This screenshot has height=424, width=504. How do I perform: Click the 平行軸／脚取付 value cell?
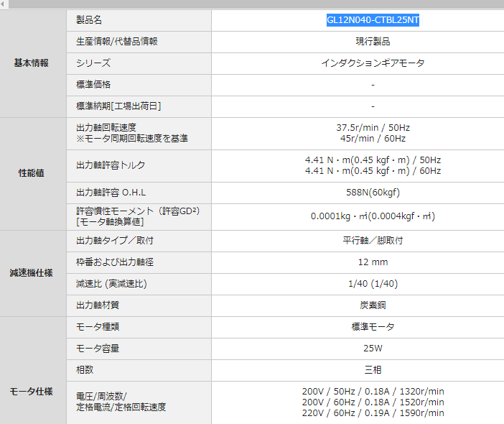(x=373, y=241)
